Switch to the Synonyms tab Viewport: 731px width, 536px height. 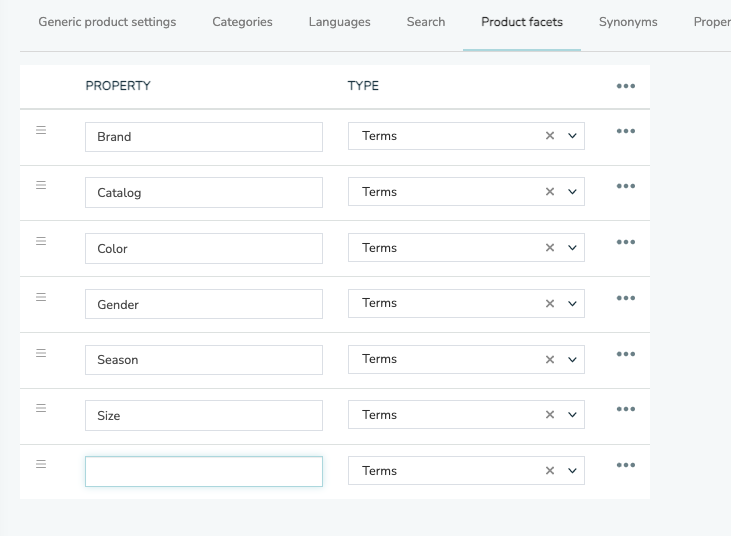[x=628, y=22]
